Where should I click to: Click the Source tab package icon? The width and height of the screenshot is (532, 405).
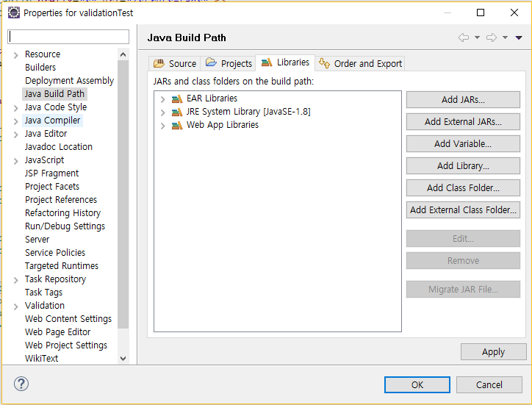[159, 63]
